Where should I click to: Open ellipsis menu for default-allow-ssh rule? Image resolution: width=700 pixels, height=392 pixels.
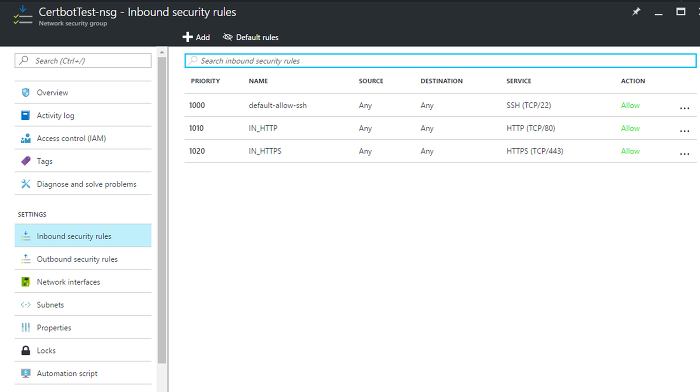pyautogui.click(x=684, y=108)
